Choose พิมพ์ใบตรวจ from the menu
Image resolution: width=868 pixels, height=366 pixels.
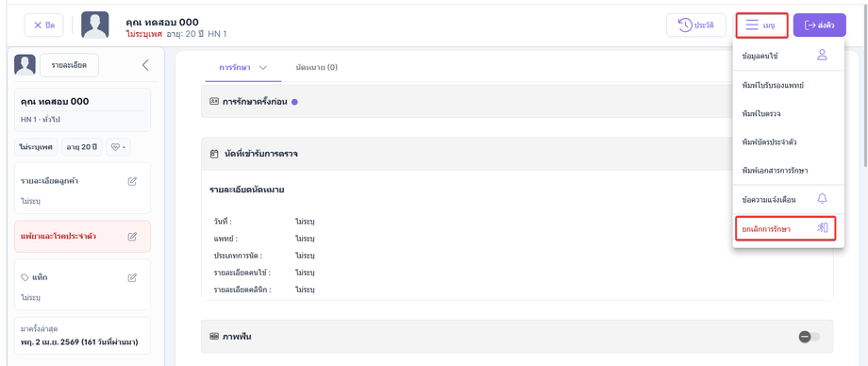pyautogui.click(x=789, y=113)
